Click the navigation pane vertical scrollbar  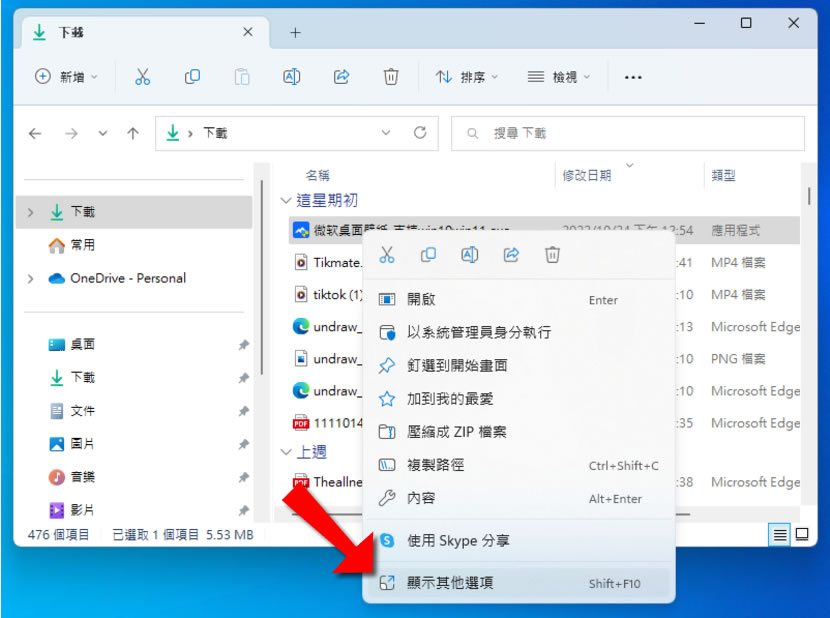[x=261, y=278]
